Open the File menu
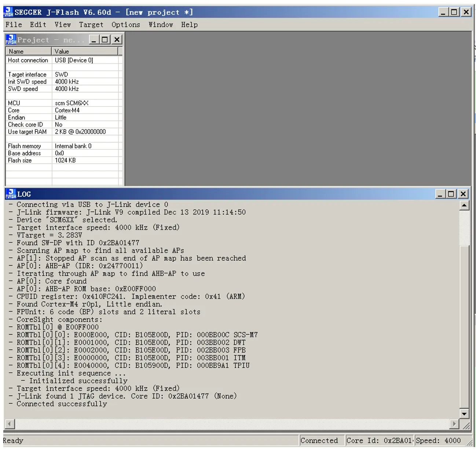 pyautogui.click(x=14, y=25)
